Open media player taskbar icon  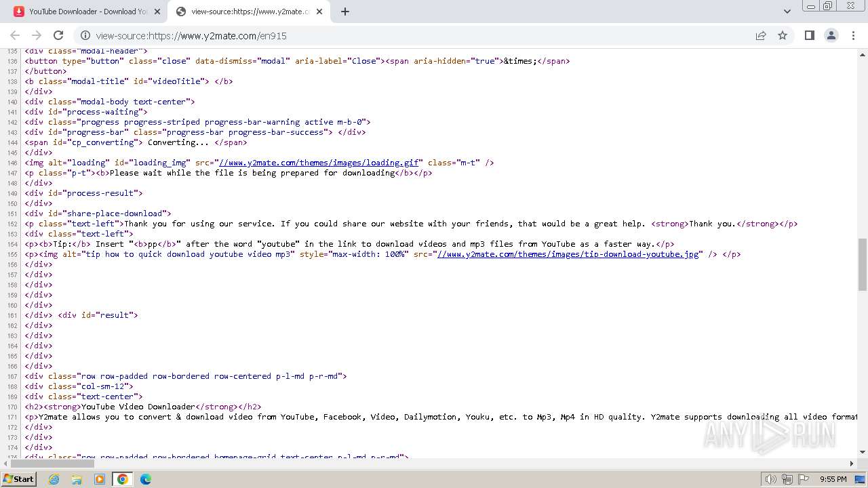coord(100,479)
